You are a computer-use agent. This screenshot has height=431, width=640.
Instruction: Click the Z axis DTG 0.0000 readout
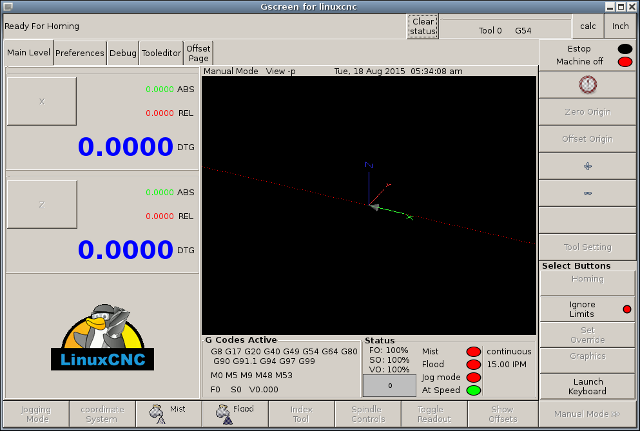pyautogui.click(x=125, y=249)
